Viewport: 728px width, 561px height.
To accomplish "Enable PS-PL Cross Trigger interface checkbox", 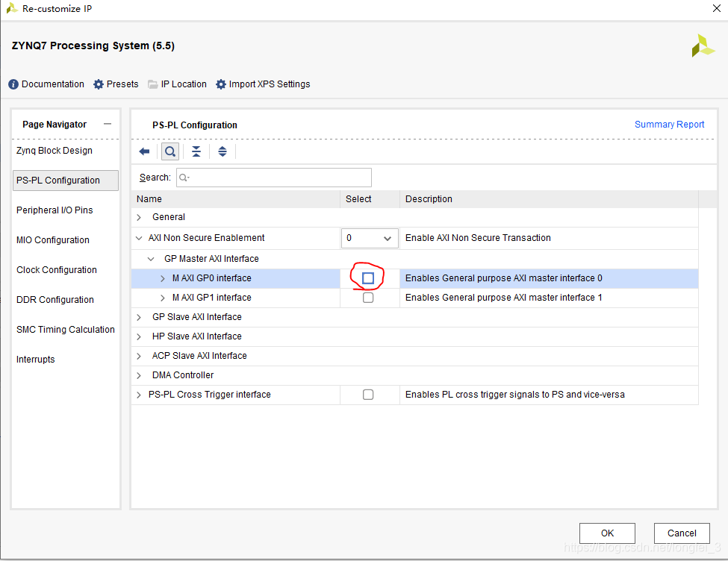I will (x=367, y=395).
